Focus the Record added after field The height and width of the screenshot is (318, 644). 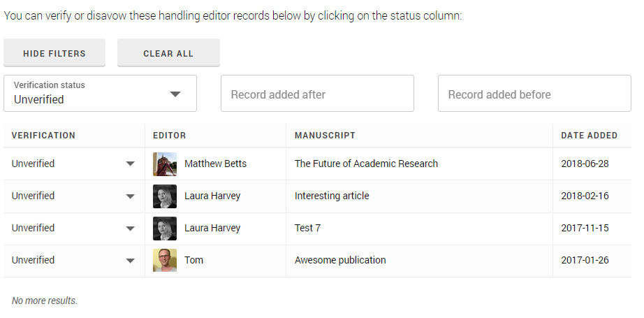click(x=317, y=94)
